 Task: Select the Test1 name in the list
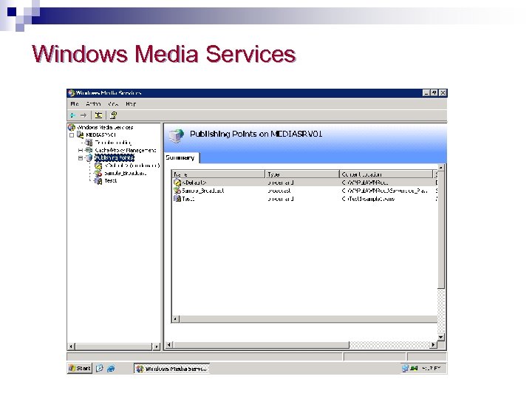pyautogui.click(x=188, y=199)
